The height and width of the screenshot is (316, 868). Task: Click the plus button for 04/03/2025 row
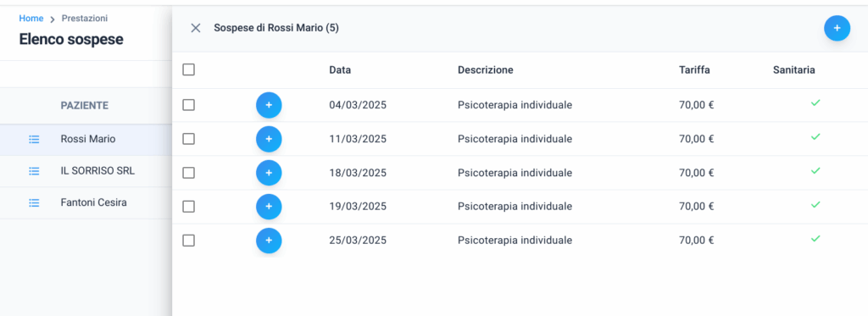(269, 105)
